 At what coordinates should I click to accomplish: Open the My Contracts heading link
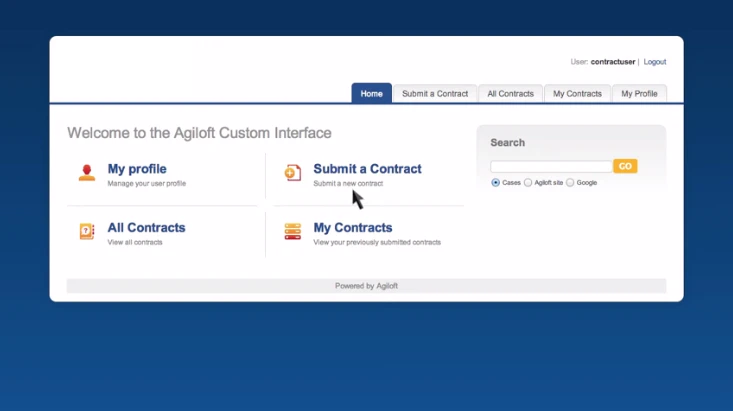click(x=353, y=228)
